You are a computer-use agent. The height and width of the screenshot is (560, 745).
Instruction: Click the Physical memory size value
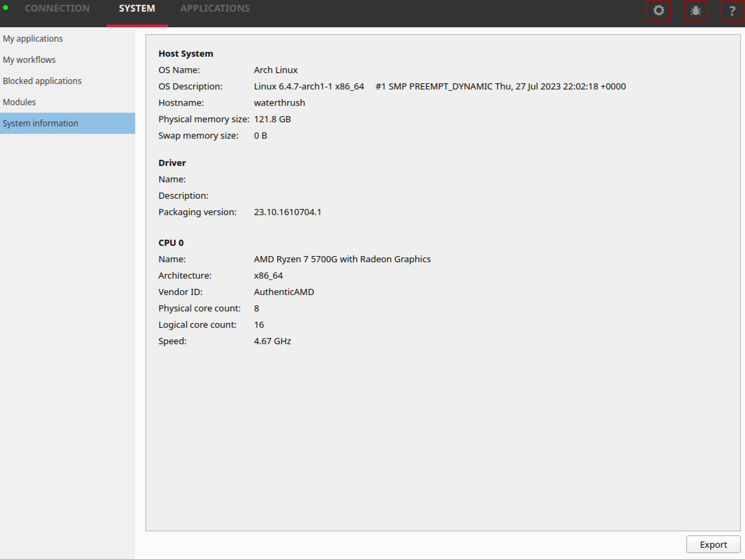pyautogui.click(x=272, y=119)
